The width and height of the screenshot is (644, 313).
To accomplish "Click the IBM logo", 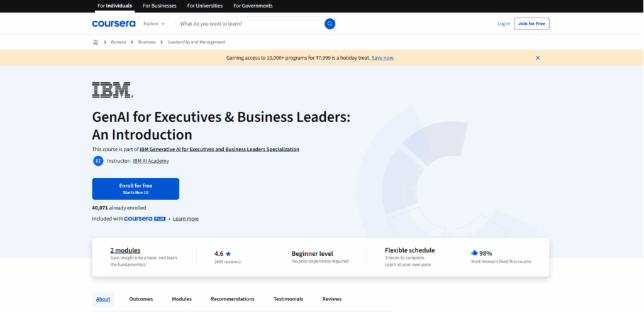I will [112, 90].
